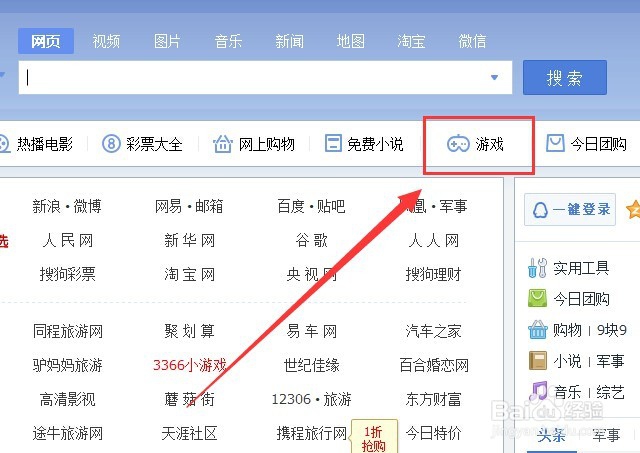Select the 免费小说 book icon
This screenshot has width=640, height=453.
[x=333, y=144]
